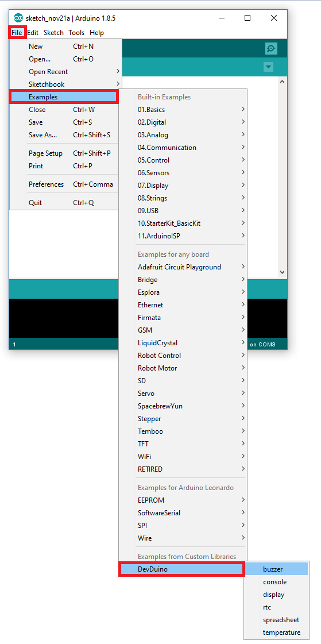Click the editor scrollbar down arrow
The image size is (321, 644).
point(282,272)
